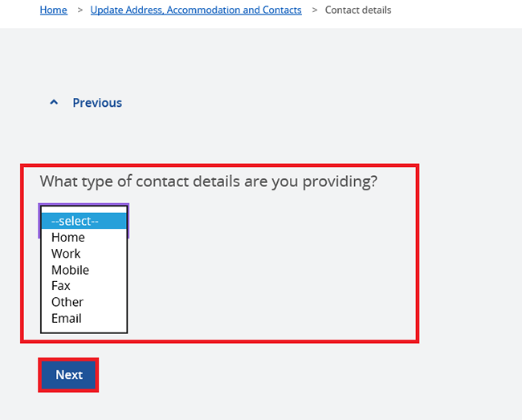Screen dimensions: 522x420
Task: Open the Home breadcrumb link
Action: (54, 10)
